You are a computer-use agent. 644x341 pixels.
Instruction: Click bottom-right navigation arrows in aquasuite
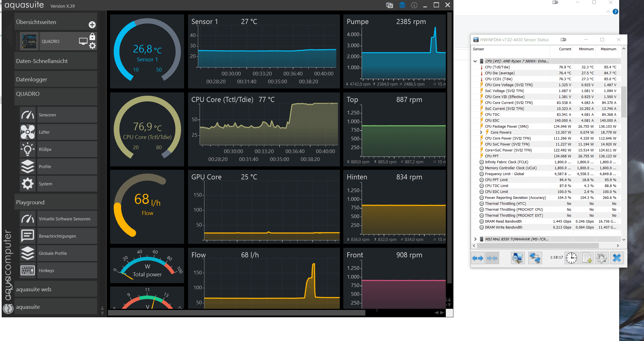coord(439,313)
